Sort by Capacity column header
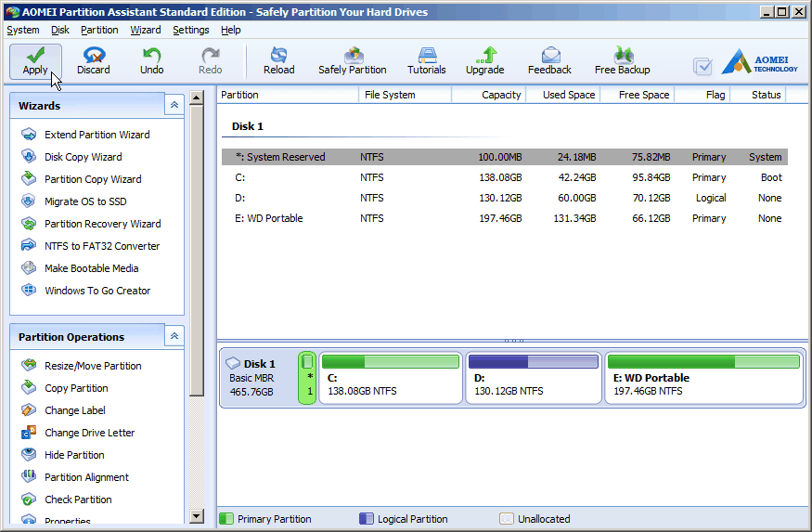The image size is (812, 532). [x=489, y=95]
